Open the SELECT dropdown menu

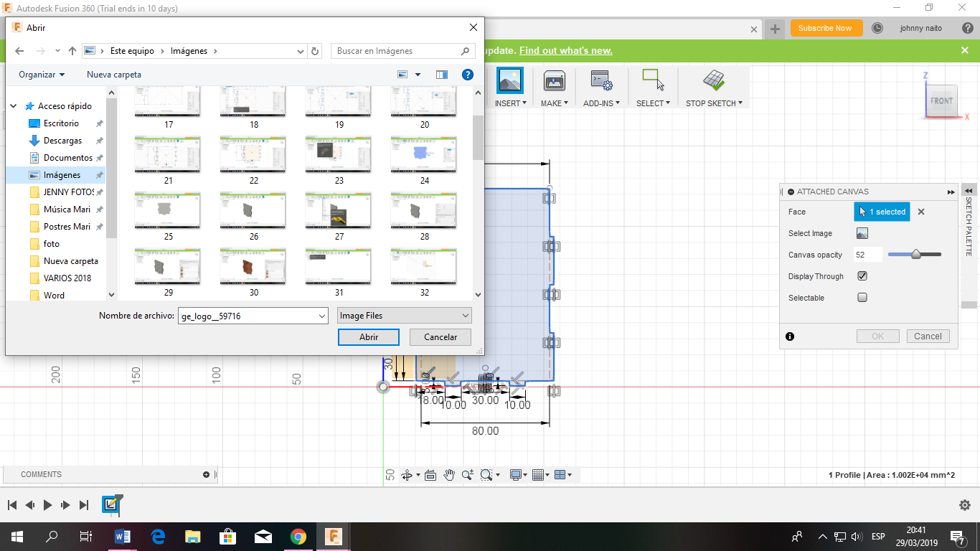654,103
